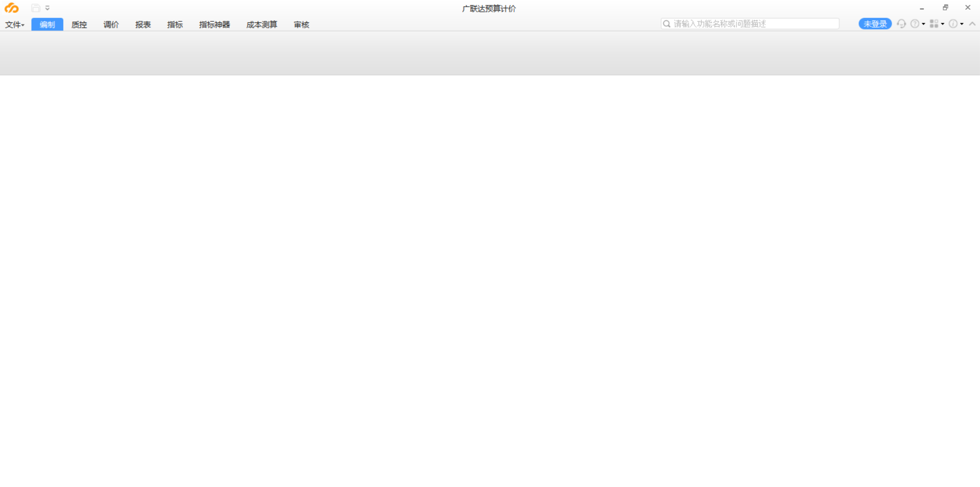Restore down the 广联达预算计价 window

[x=945, y=8]
